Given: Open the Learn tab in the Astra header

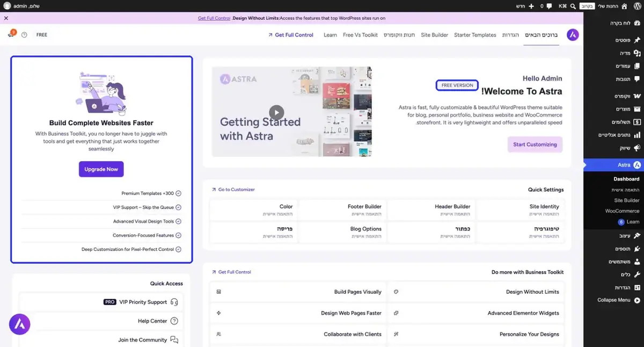Looking at the screenshot, I should [331, 35].
